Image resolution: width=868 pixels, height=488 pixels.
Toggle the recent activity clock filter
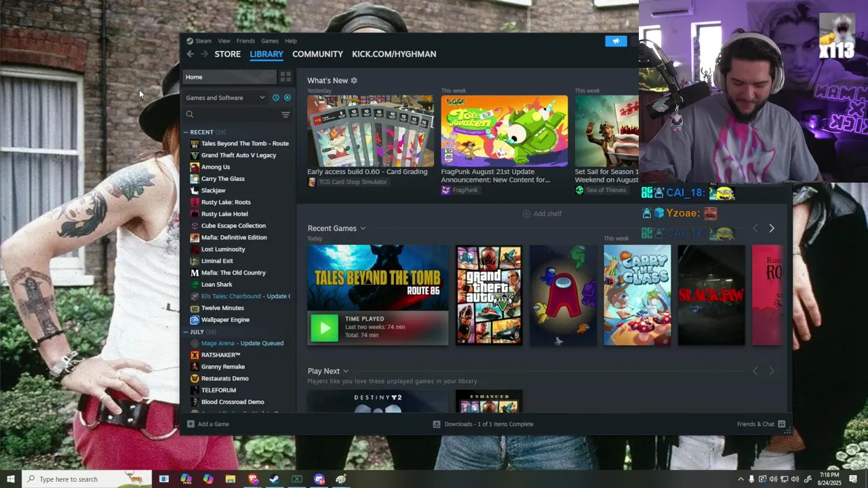point(275,98)
